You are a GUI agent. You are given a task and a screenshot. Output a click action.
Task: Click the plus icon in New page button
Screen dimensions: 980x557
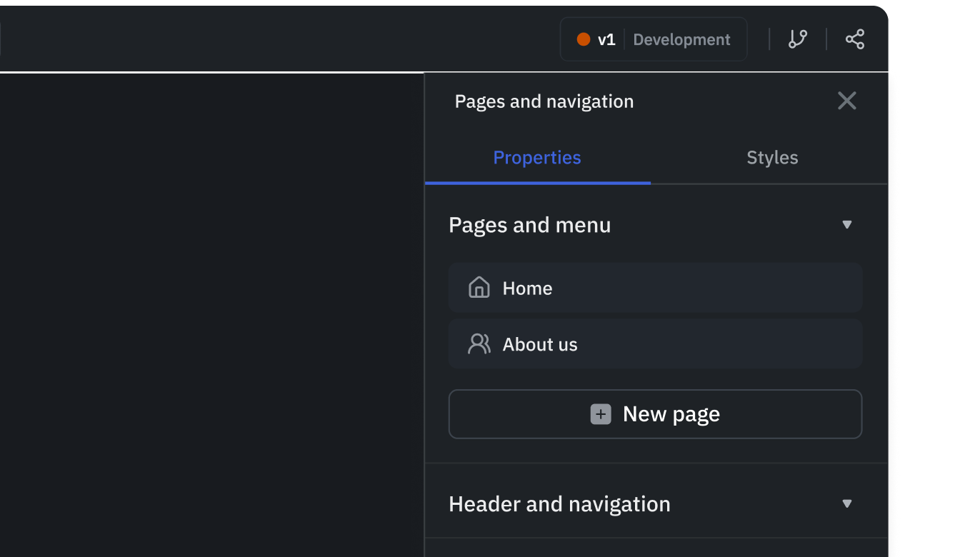601,414
